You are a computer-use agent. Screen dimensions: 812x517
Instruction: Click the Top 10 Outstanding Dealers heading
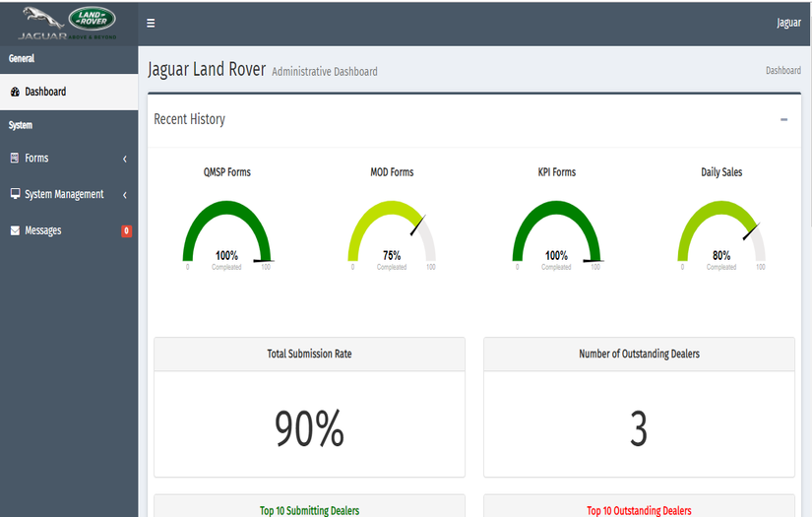pos(639,510)
